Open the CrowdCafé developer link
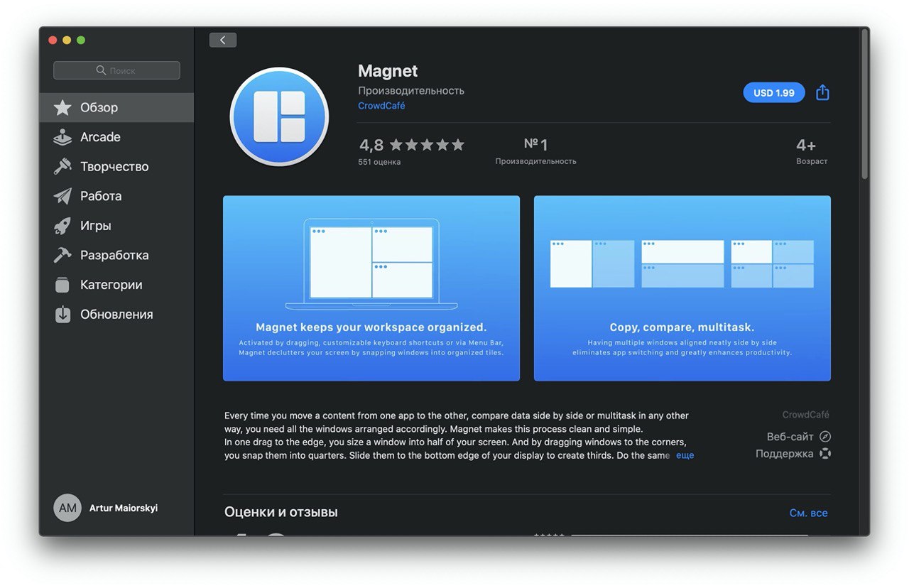The image size is (909, 588). click(381, 106)
